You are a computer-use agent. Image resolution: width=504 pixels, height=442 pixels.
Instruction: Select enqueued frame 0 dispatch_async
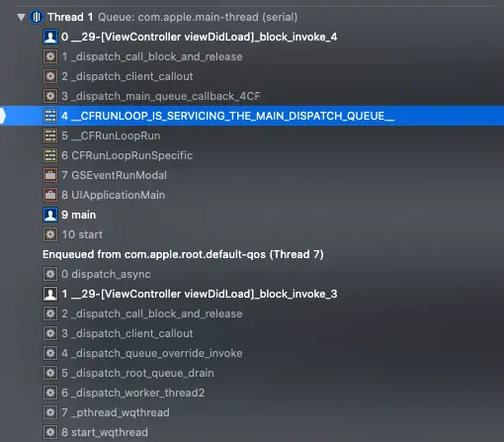(x=106, y=274)
